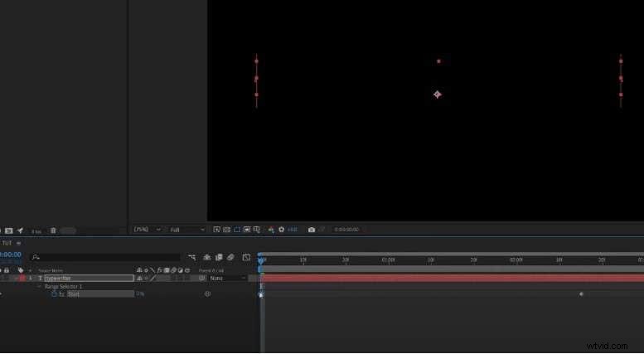Click the Source Name column header

[x=51, y=270]
